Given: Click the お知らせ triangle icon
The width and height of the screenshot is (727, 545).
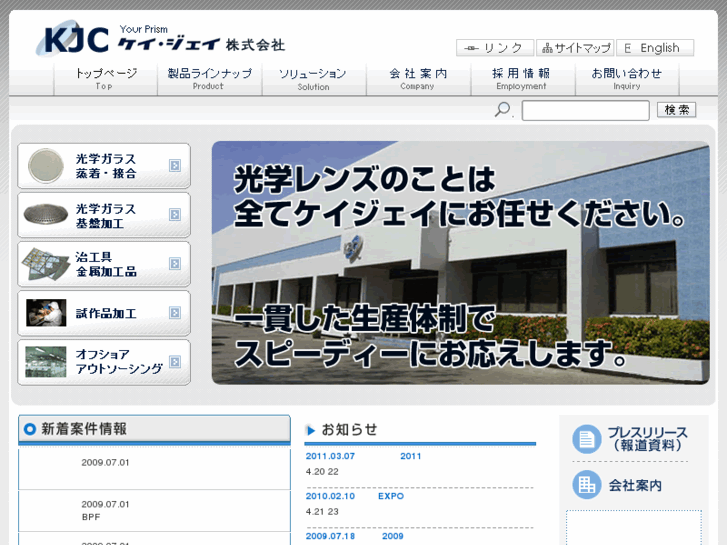Looking at the screenshot, I should click(311, 430).
